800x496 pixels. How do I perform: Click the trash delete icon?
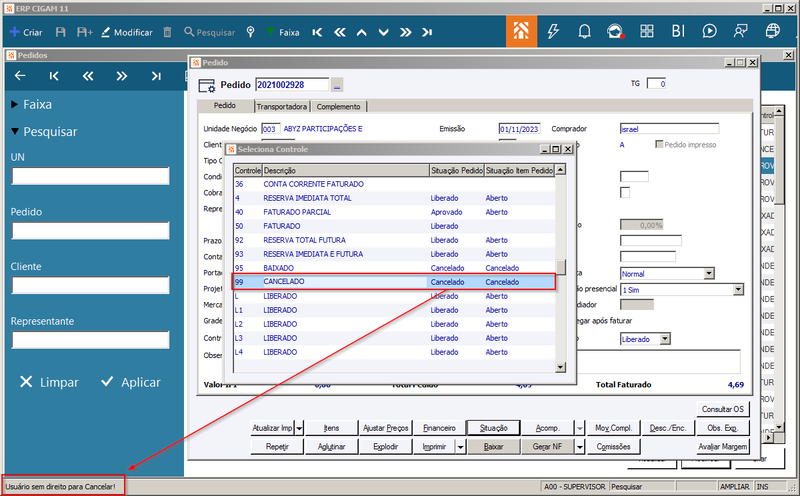tap(167, 32)
